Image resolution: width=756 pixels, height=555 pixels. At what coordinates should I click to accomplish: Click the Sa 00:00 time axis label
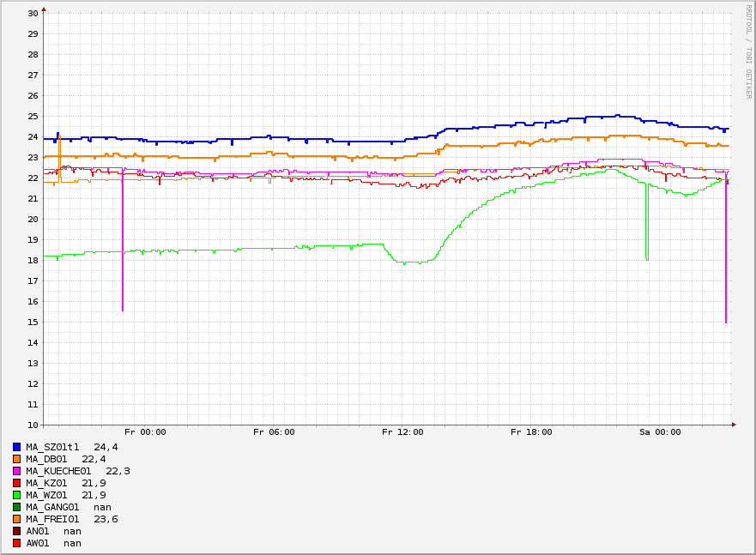[x=660, y=432]
